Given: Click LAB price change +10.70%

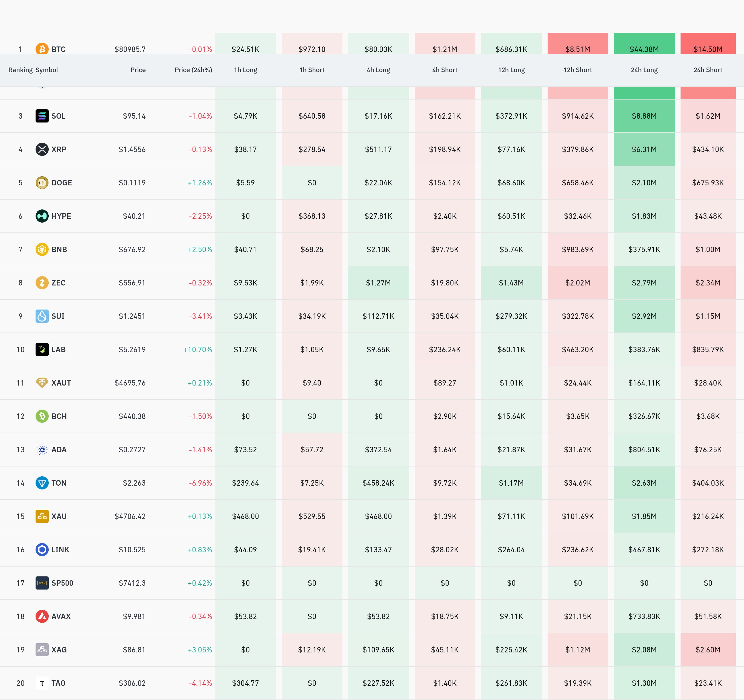Looking at the screenshot, I should [x=198, y=349].
